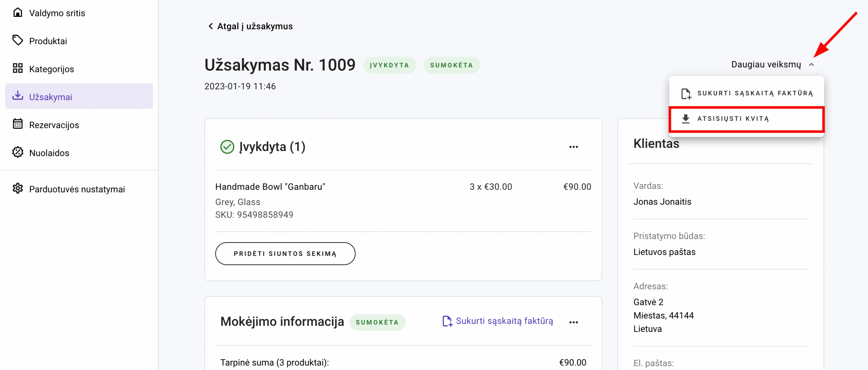Open three-dot menu in Mokėjimo informacija section
The height and width of the screenshot is (370, 868).
(x=573, y=322)
